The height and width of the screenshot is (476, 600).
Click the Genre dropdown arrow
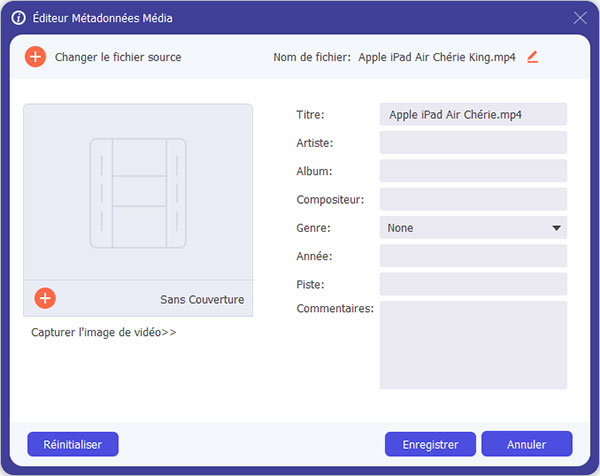556,228
